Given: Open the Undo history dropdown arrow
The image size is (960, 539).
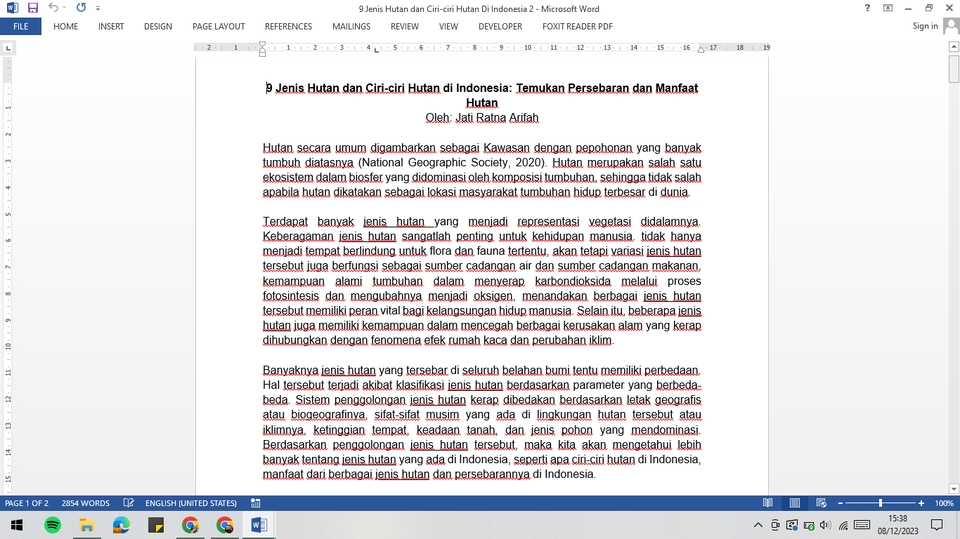Looking at the screenshot, I should [x=64, y=9].
